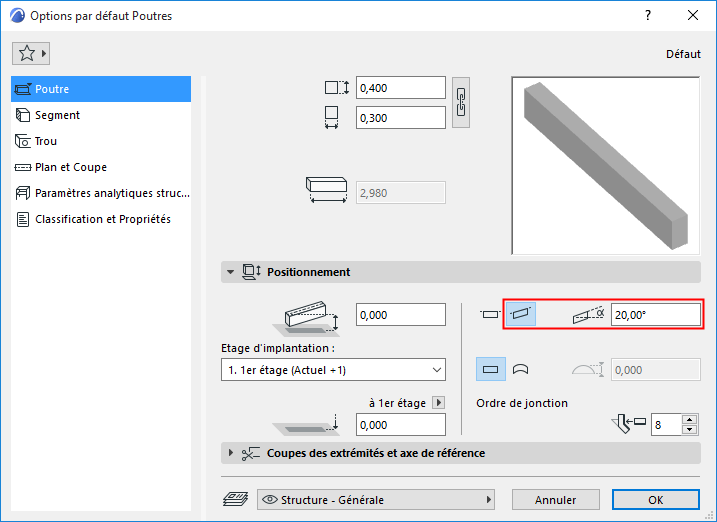
Task: Select the straight beam shape icon
Action: tap(491, 369)
